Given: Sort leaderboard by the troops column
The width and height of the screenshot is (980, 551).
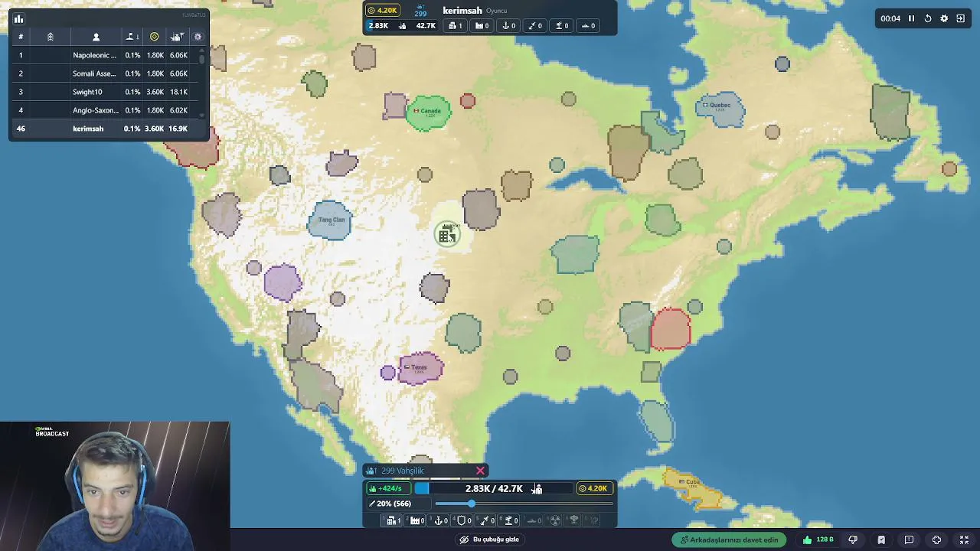Looking at the screenshot, I should [x=178, y=37].
